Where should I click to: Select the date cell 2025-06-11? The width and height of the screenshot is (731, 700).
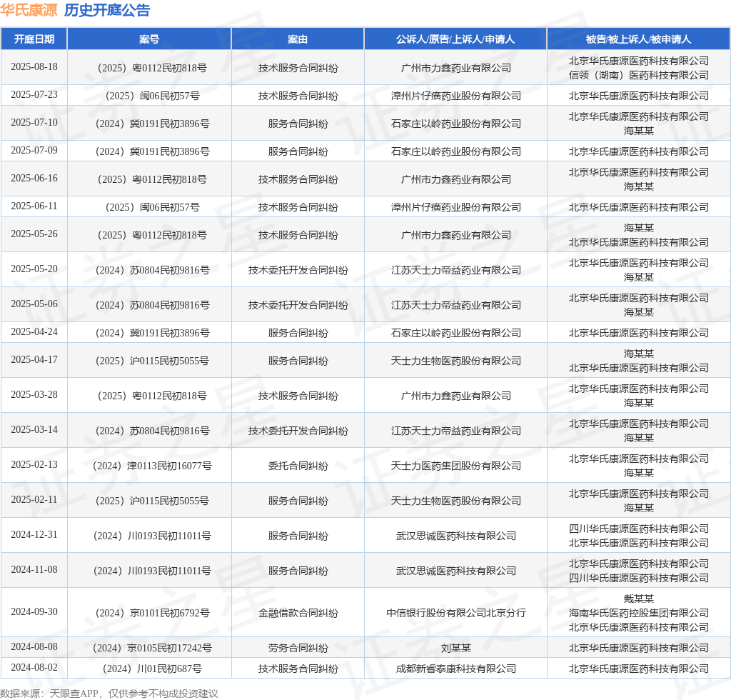[x=34, y=206]
